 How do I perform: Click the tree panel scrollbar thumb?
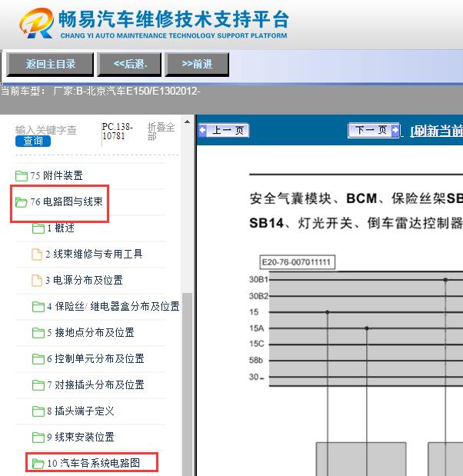(188, 384)
